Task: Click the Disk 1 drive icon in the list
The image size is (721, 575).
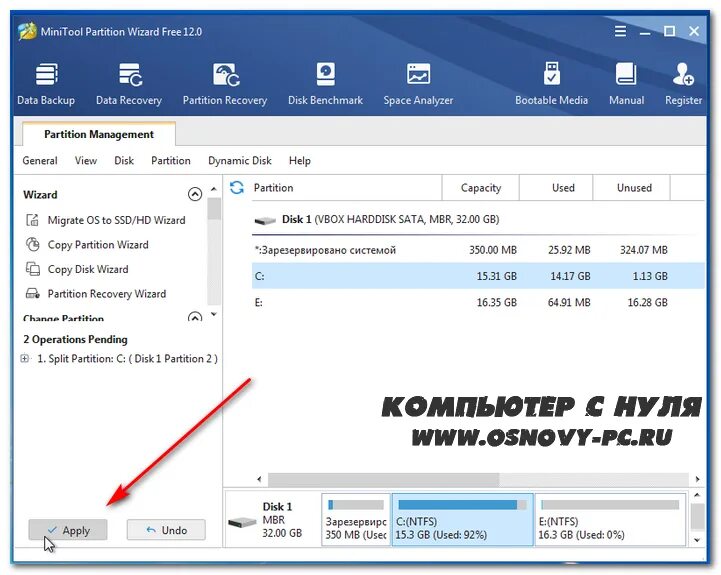Action: click(x=265, y=220)
